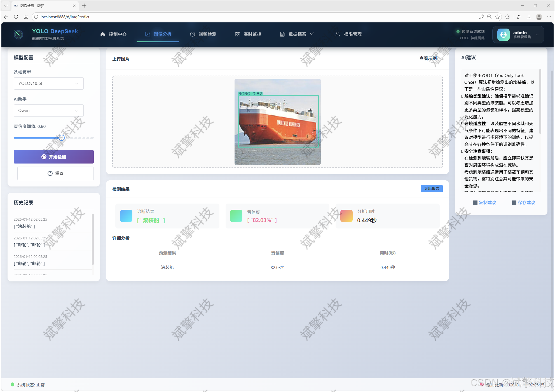Click 保存建议 save icon
This screenshot has width=555, height=392.
pos(514,203)
